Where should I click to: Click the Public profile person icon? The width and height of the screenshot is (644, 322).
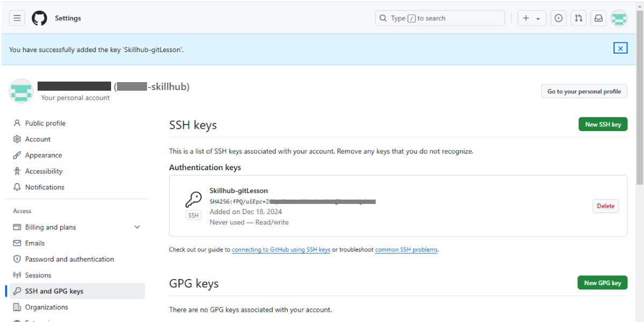(x=17, y=123)
